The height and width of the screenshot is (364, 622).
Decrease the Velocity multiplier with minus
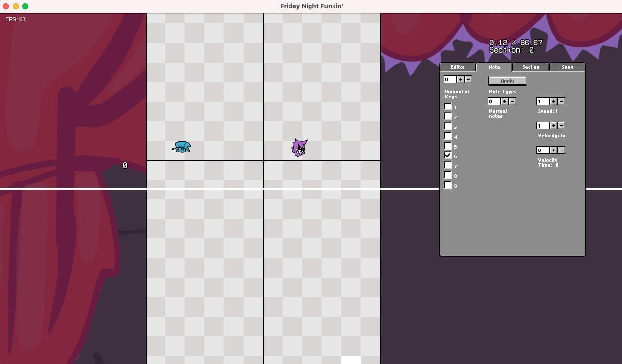(561, 126)
